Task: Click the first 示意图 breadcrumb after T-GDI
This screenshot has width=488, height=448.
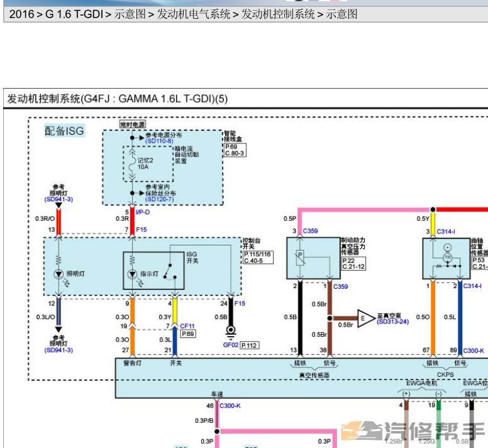Action: (130, 14)
